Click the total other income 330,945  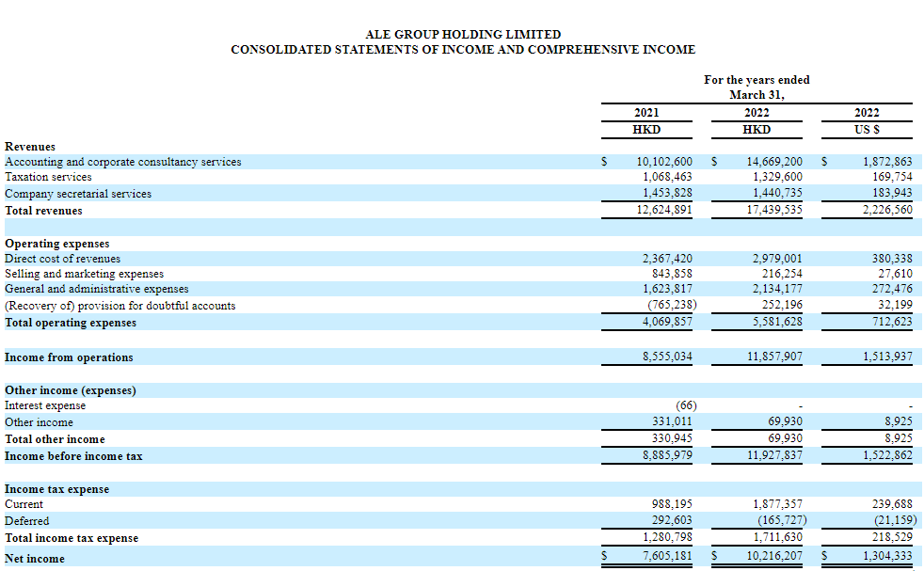click(672, 438)
